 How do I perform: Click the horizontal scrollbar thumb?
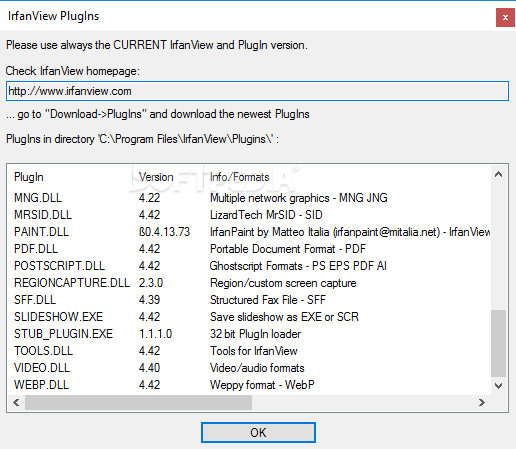[138, 402]
